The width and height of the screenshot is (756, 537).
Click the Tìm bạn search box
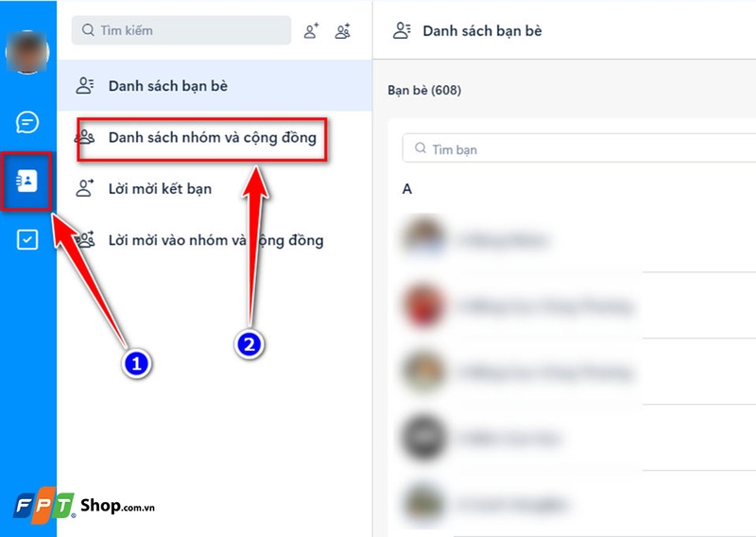click(579, 148)
